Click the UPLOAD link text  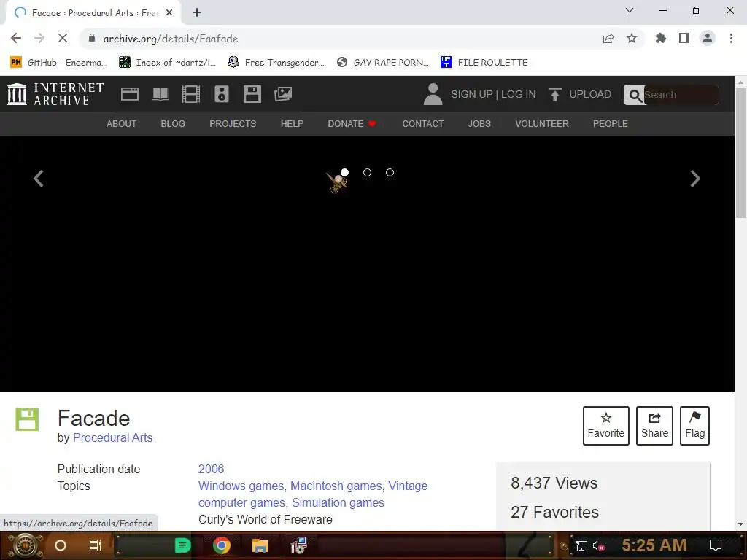tap(590, 94)
